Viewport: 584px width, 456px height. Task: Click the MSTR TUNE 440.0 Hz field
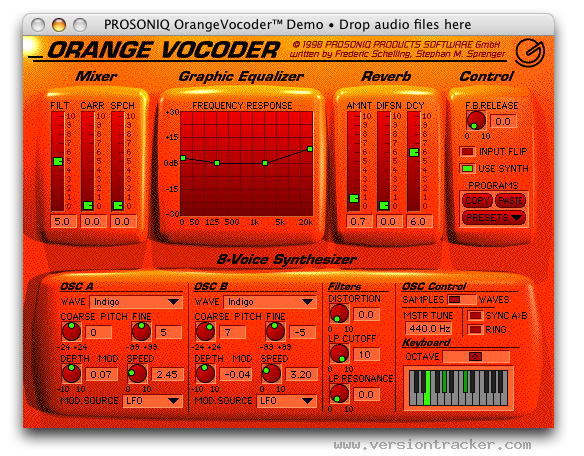coord(429,328)
